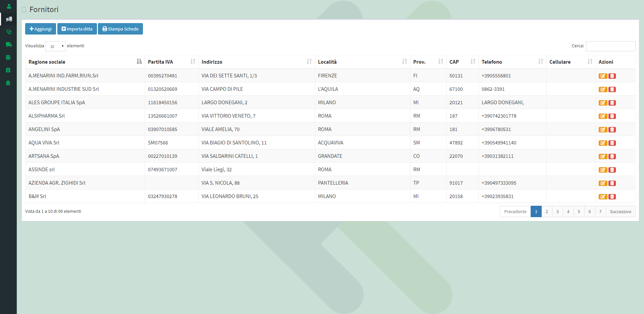Edit the A.MENARINI IND.FARM.RIUN.Srl supplier
The image size is (644, 314).
coord(603,76)
